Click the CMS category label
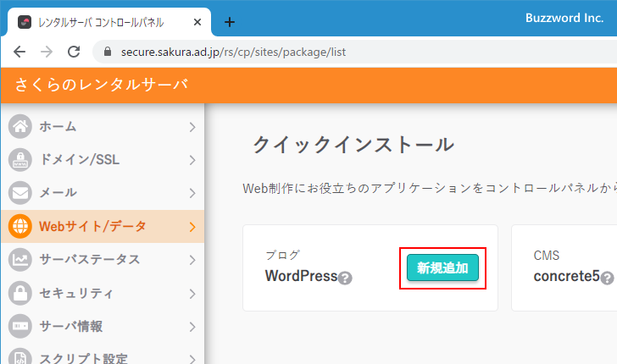617x364 pixels. [x=546, y=256]
